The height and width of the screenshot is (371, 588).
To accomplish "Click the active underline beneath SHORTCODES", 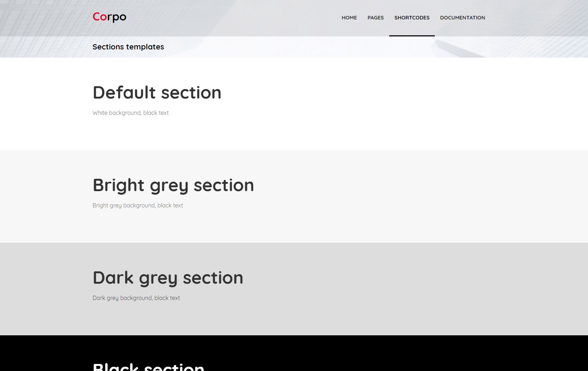I will (412, 35).
